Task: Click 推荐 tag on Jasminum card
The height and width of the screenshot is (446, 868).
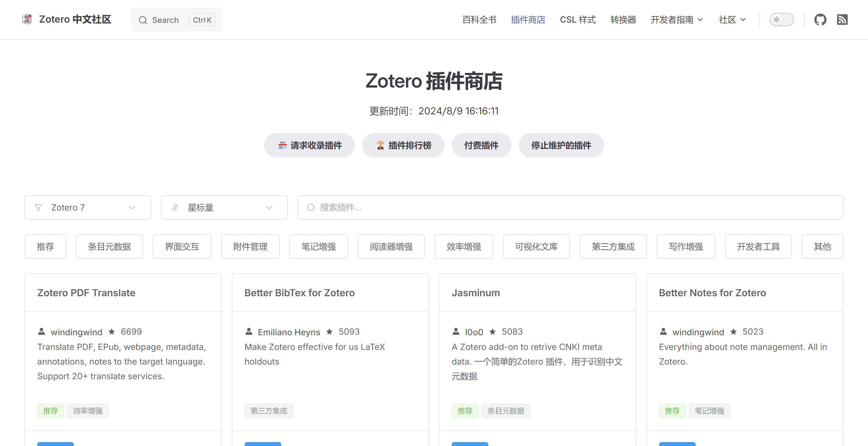Action: [465, 411]
